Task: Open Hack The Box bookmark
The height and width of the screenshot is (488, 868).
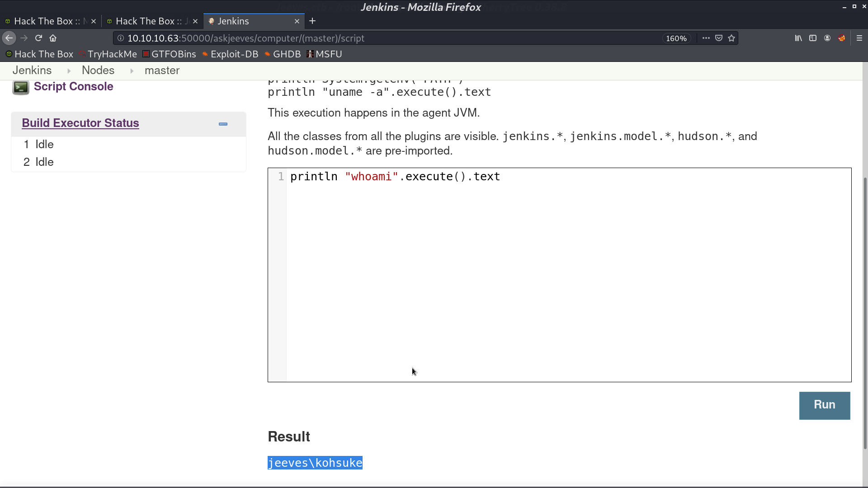Action: (39, 54)
